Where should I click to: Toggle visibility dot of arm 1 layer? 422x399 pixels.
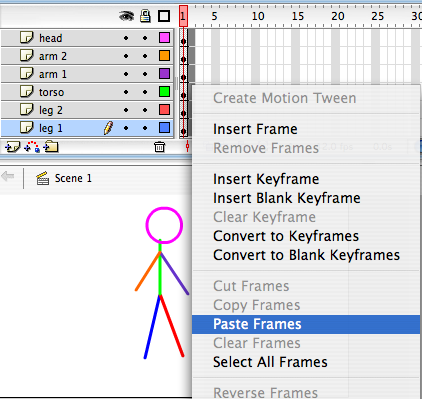point(126,74)
